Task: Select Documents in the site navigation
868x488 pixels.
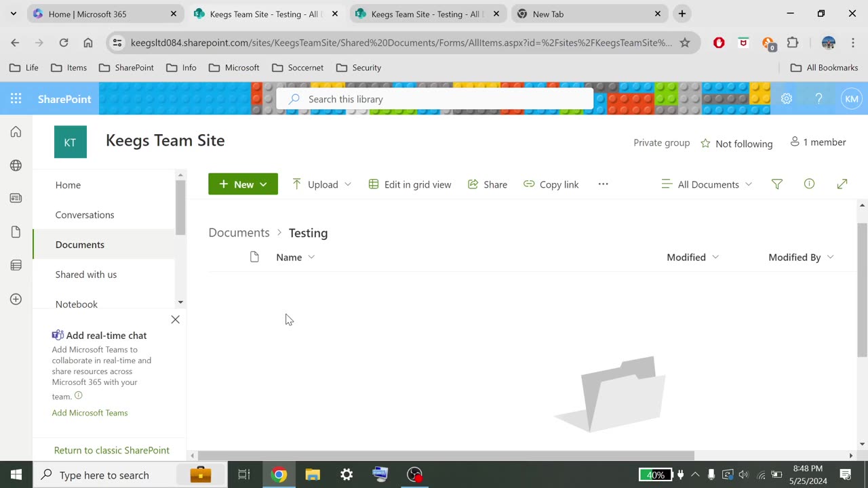Action: pos(80,245)
